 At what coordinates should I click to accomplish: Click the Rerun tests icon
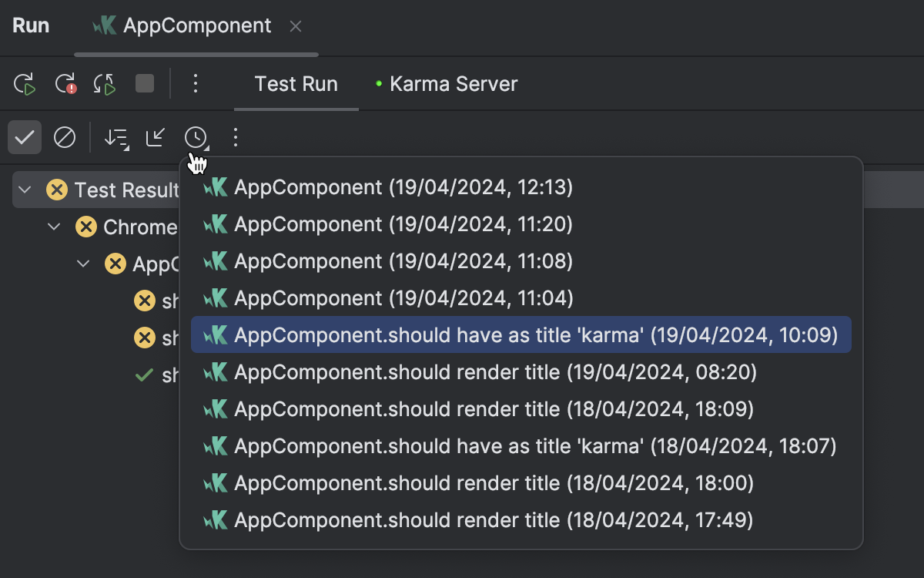pyautogui.click(x=25, y=84)
